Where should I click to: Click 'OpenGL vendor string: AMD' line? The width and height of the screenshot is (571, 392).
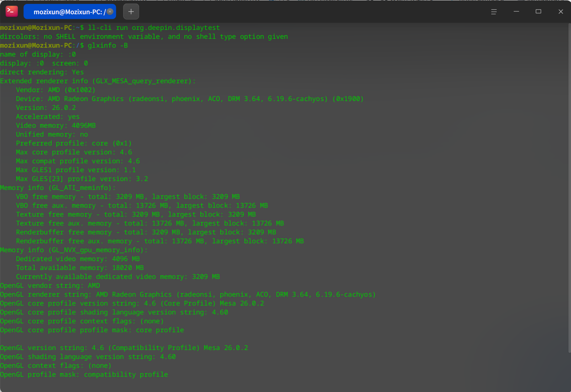pyautogui.click(x=50, y=286)
